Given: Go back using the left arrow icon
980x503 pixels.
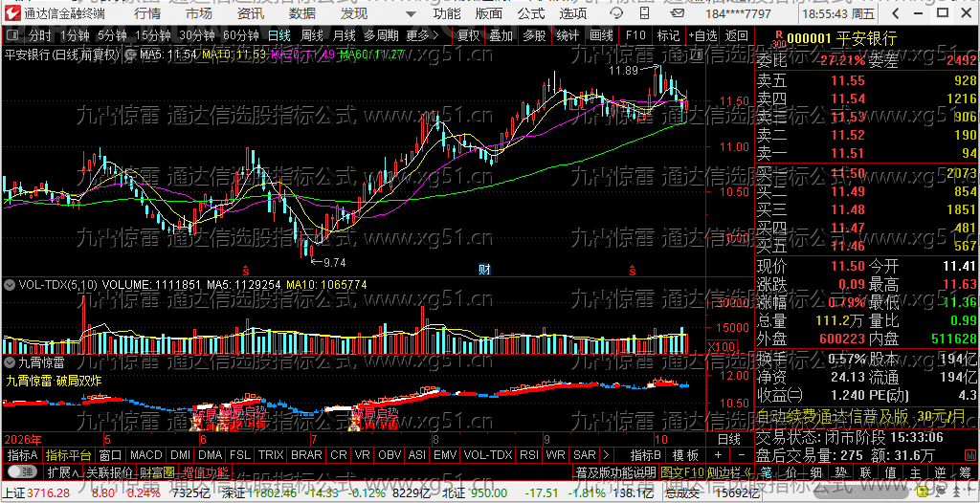Looking at the screenshot, I should [896, 13].
